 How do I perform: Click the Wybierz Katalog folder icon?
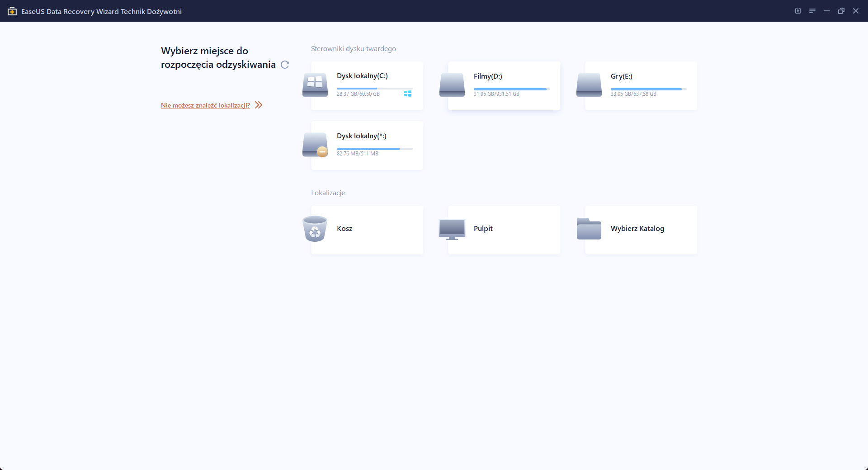pyautogui.click(x=589, y=229)
